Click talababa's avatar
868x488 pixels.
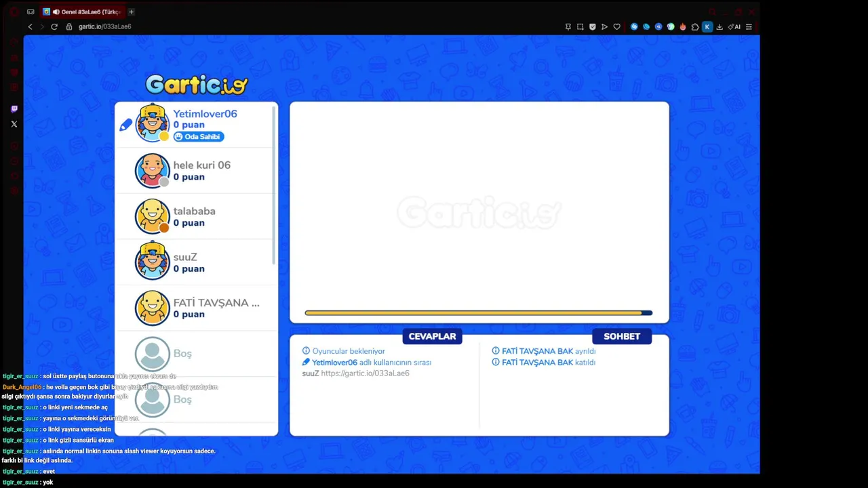pyautogui.click(x=152, y=216)
